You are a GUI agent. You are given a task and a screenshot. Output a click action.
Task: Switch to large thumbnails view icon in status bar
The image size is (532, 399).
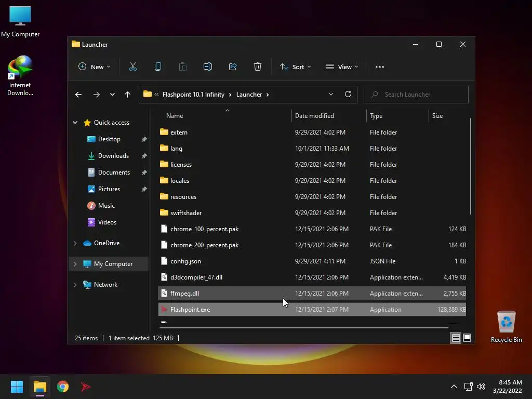[x=467, y=338]
